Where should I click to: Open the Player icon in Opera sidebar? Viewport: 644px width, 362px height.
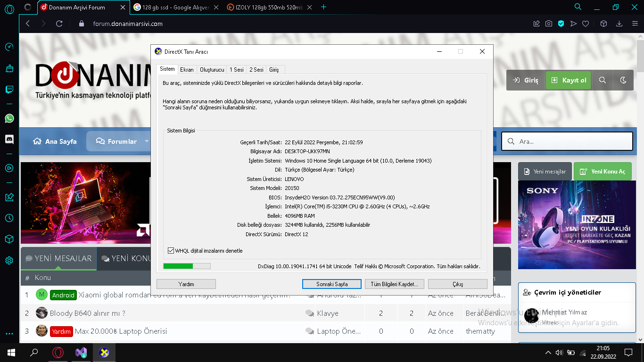(x=9, y=168)
